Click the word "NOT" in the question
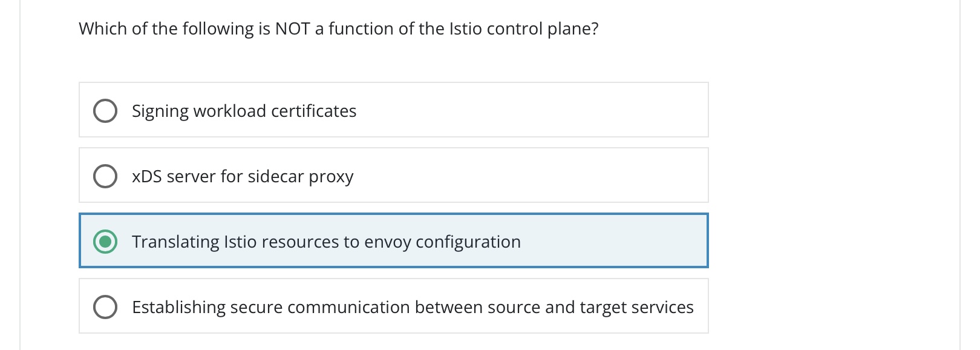980x350 pixels. [x=292, y=28]
